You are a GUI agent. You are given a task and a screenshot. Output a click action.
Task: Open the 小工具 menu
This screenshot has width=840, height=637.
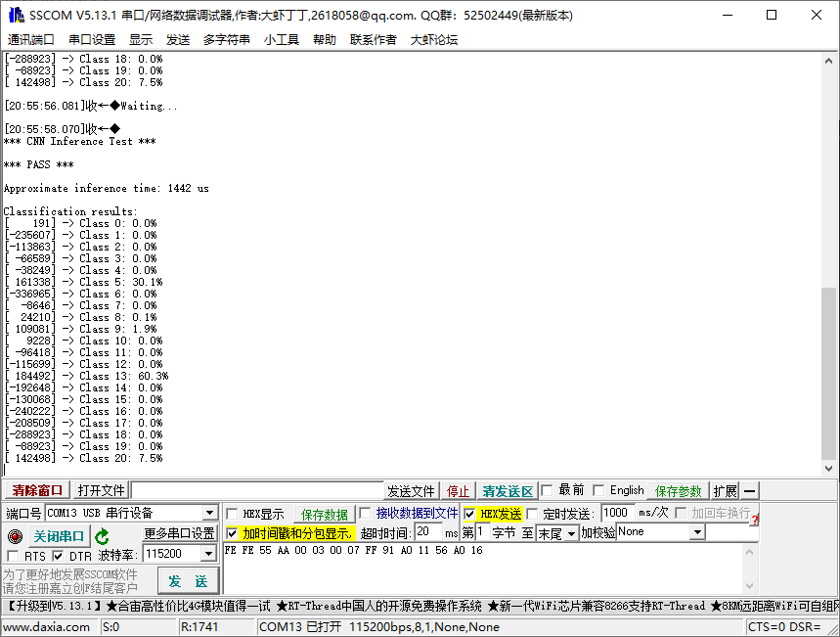tap(282, 40)
